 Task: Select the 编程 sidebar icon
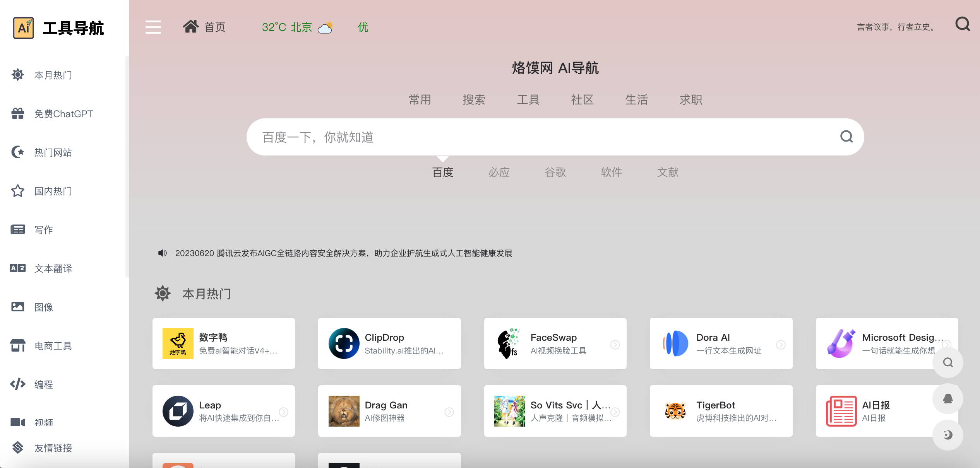coord(17,384)
